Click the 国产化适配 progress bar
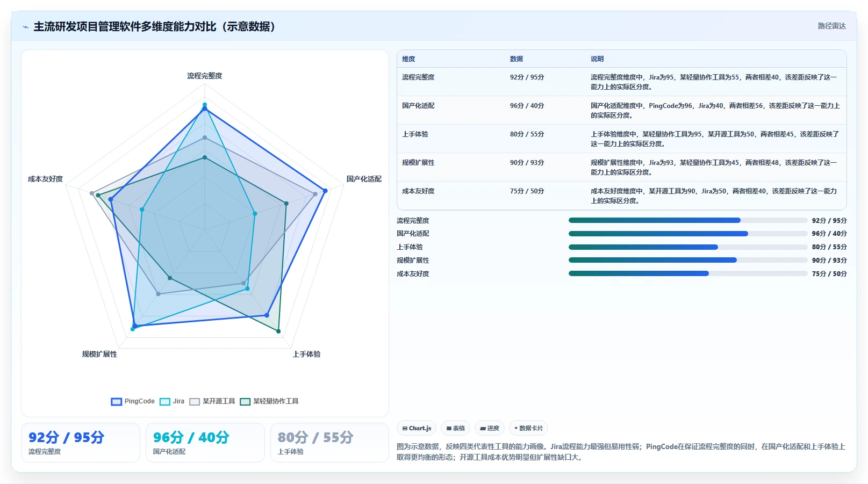 click(x=688, y=234)
